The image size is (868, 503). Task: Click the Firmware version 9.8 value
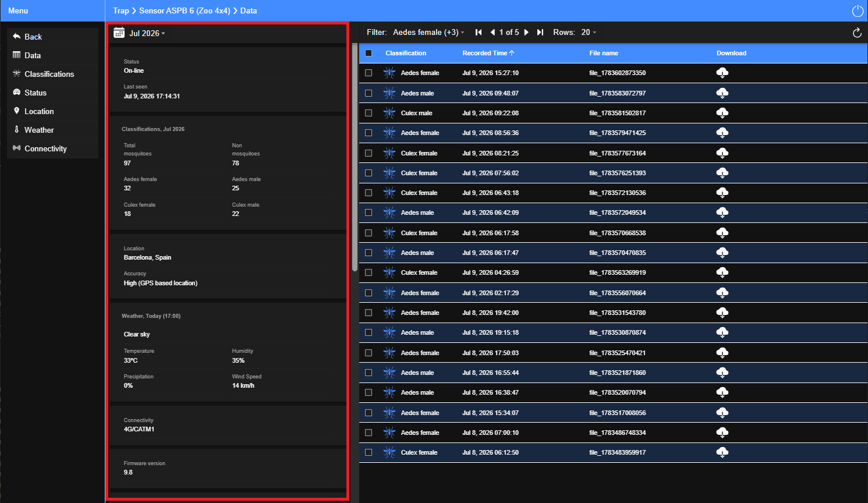[x=128, y=472]
